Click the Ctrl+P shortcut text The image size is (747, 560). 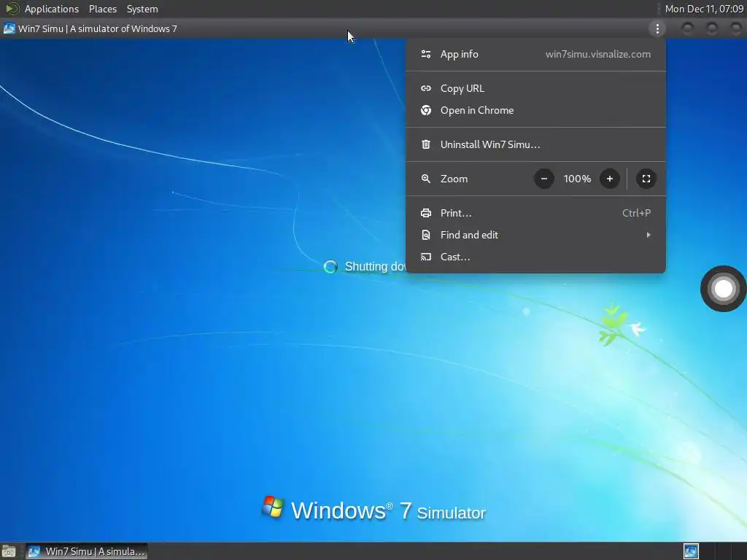636,213
